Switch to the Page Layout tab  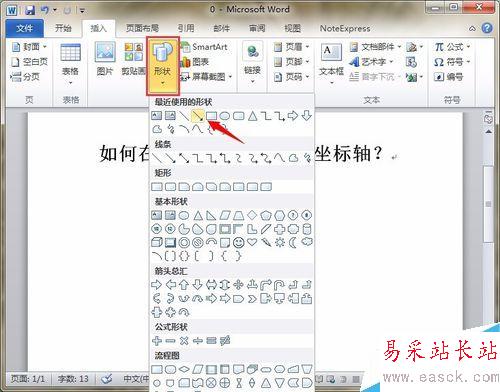(142, 28)
